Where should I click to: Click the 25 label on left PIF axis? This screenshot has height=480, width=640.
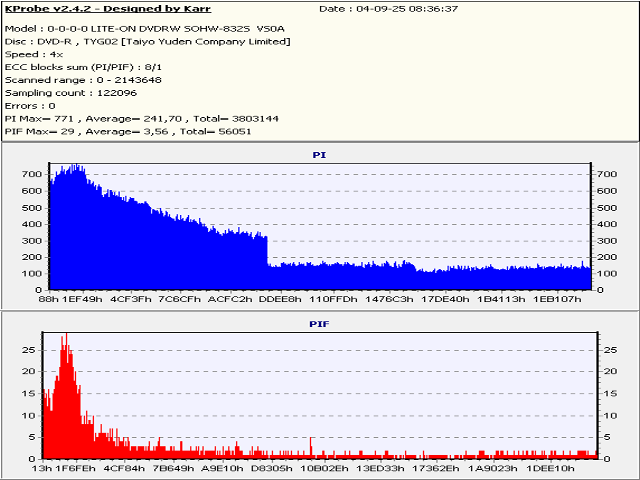click(29, 350)
